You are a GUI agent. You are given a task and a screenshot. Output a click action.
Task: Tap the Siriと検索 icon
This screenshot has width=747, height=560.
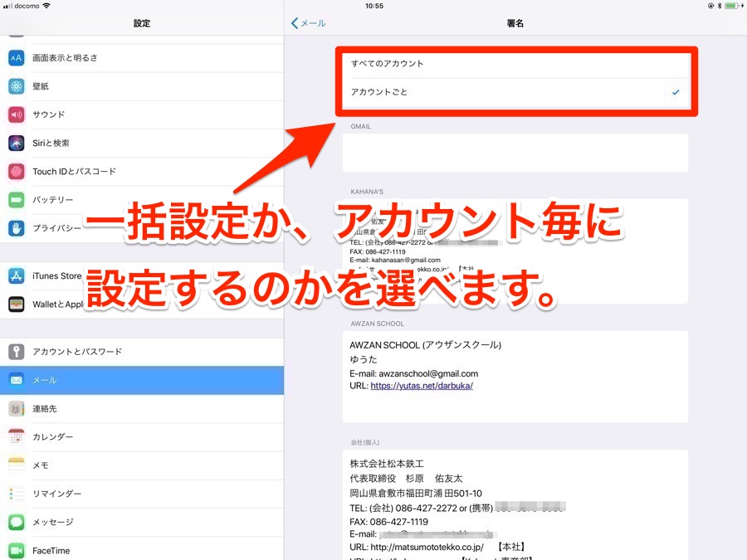click(15, 142)
